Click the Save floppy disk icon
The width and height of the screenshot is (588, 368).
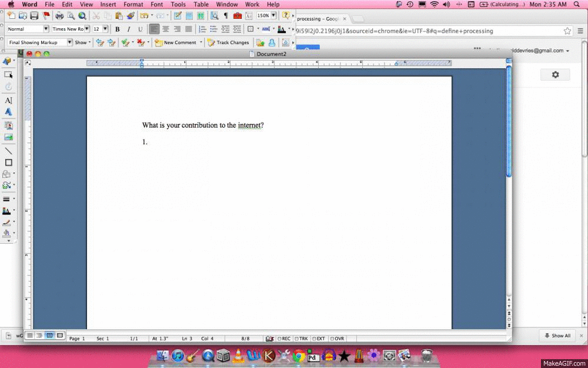tap(34, 16)
